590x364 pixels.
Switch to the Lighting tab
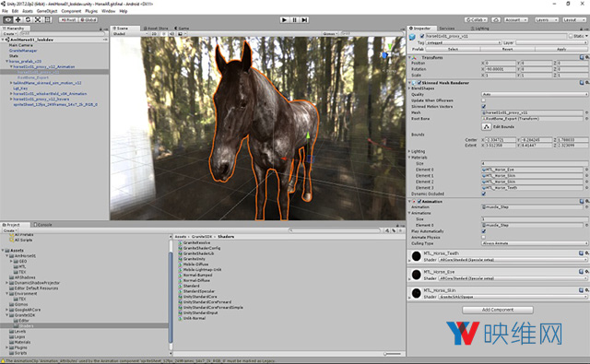pos(479,29)
